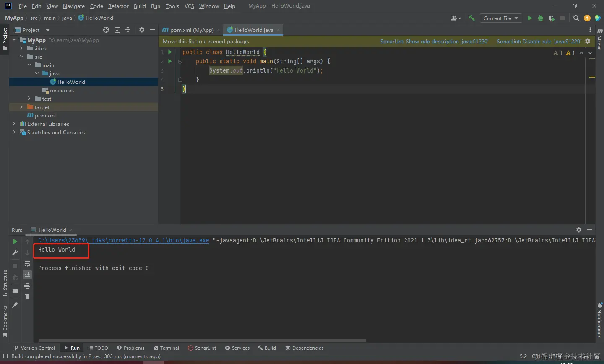The height and width of the screenshot is (364, 604).
Task: Toggle the Structure side tool window
Action: tap(5, 283)
